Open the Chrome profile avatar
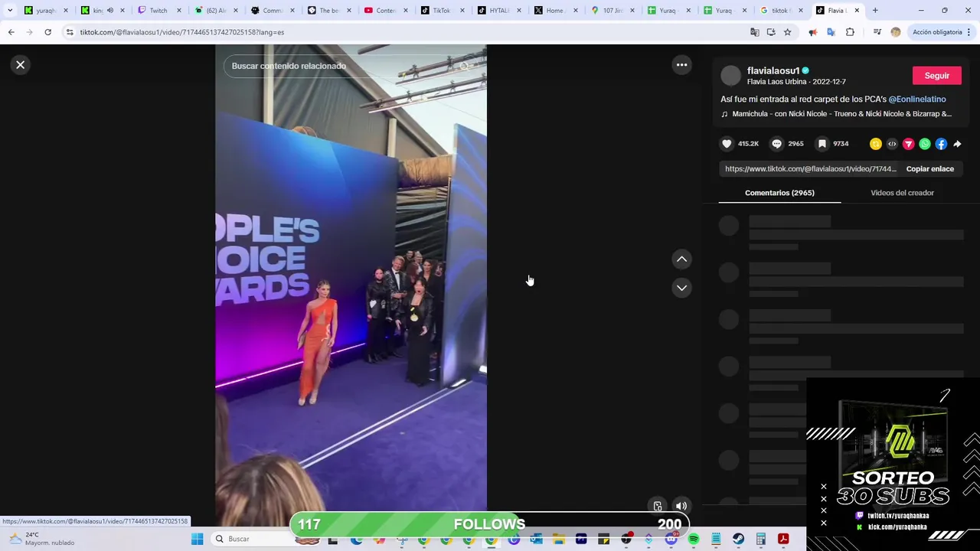The width and height of the screenshot is (980, 551). (x=896, y=32)
